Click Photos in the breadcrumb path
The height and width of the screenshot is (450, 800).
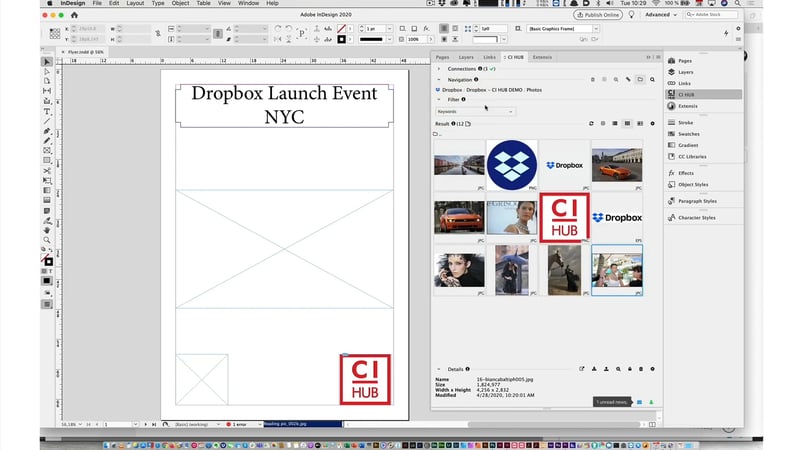(534, 90)
